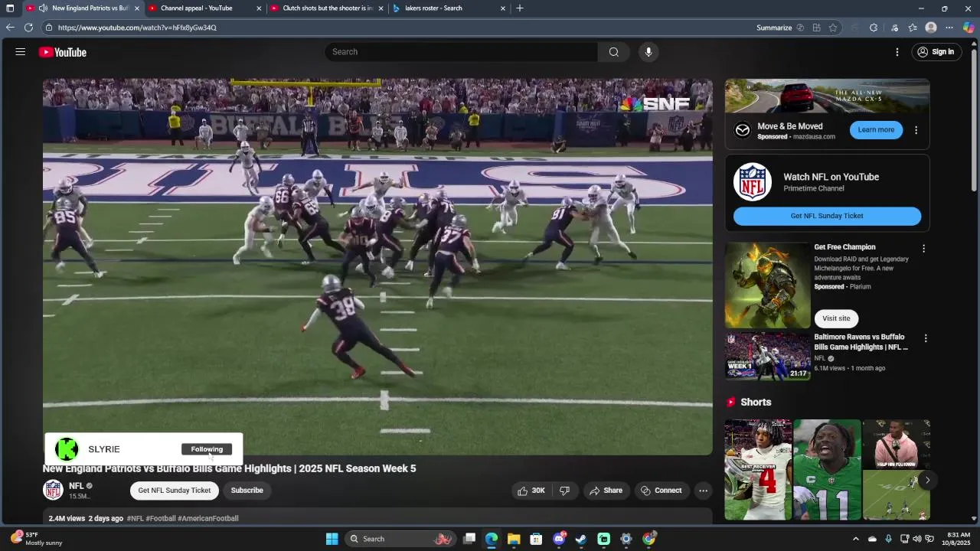This screenshot has width=980, height=551.
Task: Open the YouTube hamburger guide menu
Action: click(21, 52)
